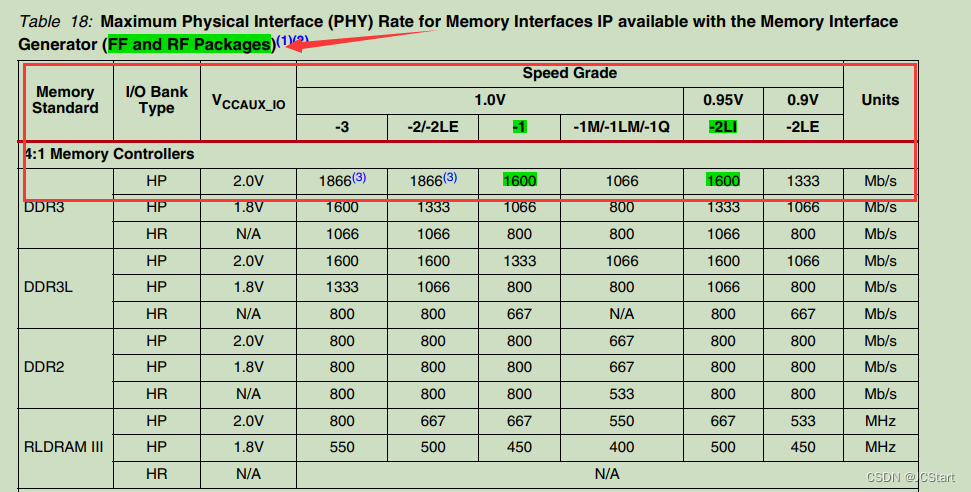This screenshot has width=971, height=492.
Task: Click 'N/A' VCCAUX_IO cell in DDR3 HR row
Action: (x=249, y=234)
